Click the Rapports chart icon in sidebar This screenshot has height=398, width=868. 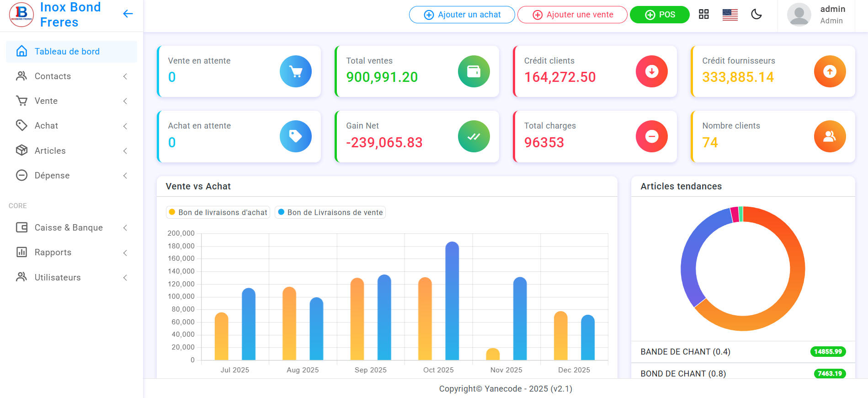21,252
